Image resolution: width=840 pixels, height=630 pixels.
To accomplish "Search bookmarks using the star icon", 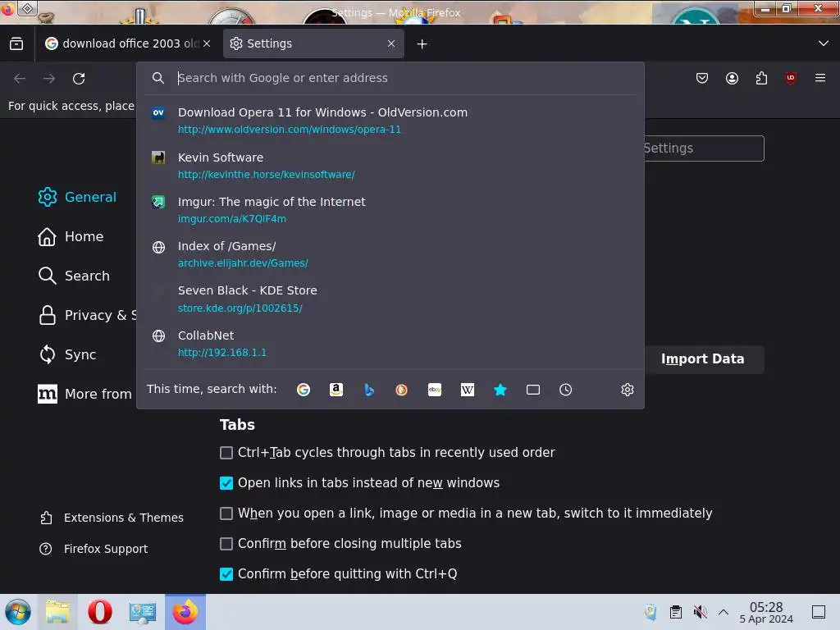I will pyautogui.click(x=500, y=390).
